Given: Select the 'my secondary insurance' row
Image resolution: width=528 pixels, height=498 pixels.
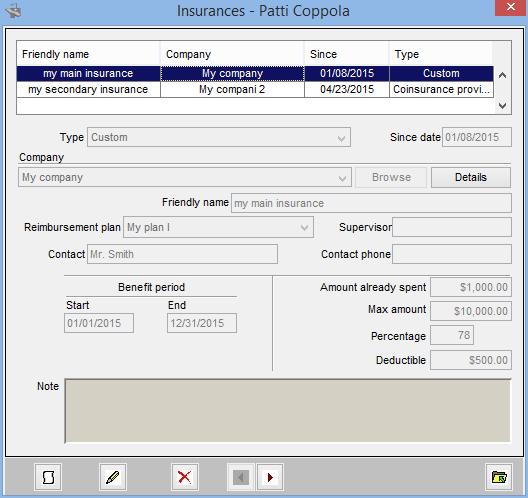Looking at the screenshot, I should pyautogui.click(x=255, y=90).
